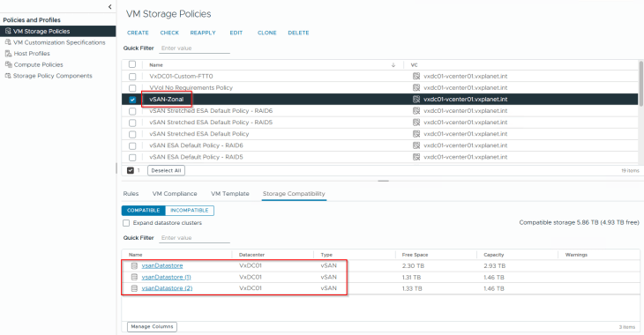Open the vsanDatastore link

coord(162,265)
